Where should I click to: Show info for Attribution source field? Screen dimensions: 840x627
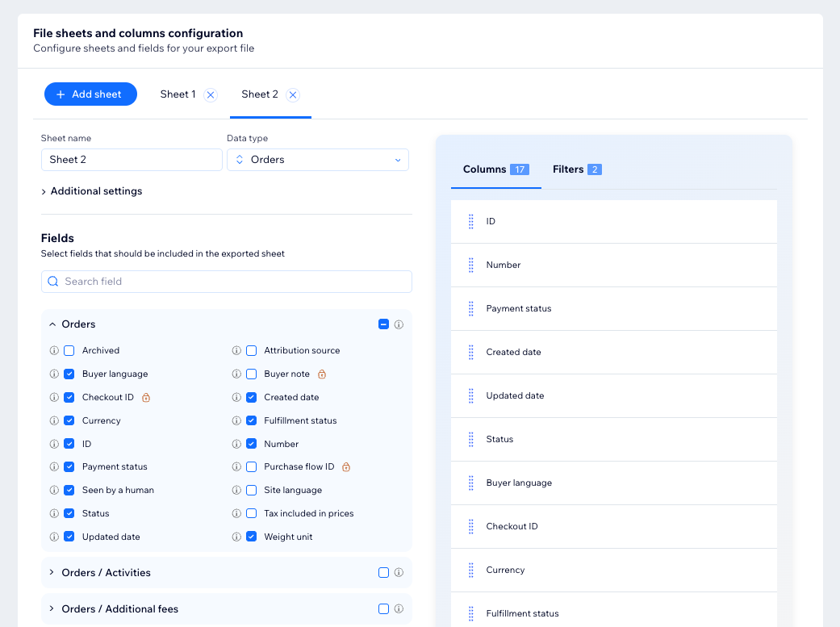(236, 350)
